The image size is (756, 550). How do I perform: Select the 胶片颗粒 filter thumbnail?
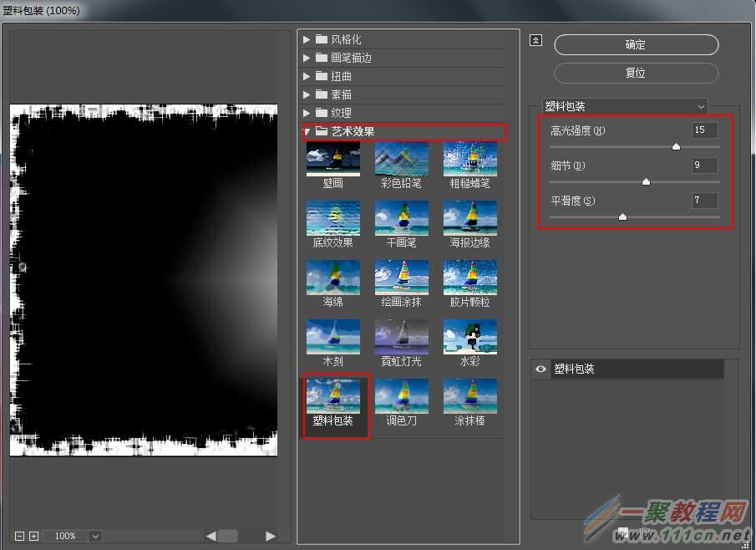tap(470, 278)
